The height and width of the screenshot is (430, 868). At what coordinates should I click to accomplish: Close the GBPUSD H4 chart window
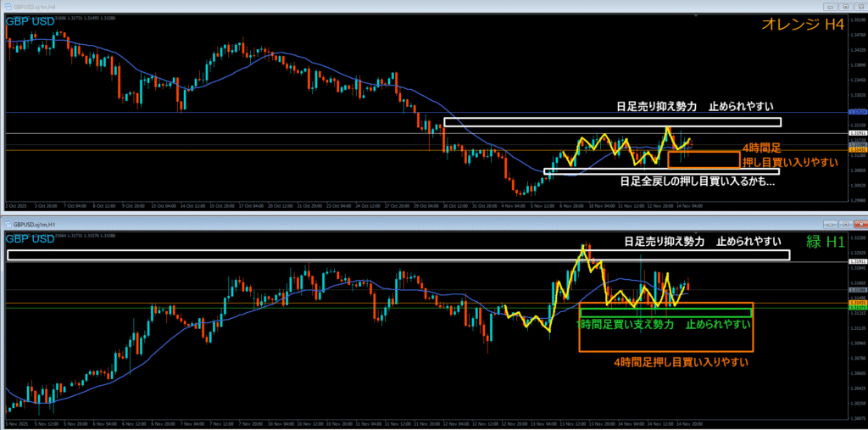pos(861,7)
